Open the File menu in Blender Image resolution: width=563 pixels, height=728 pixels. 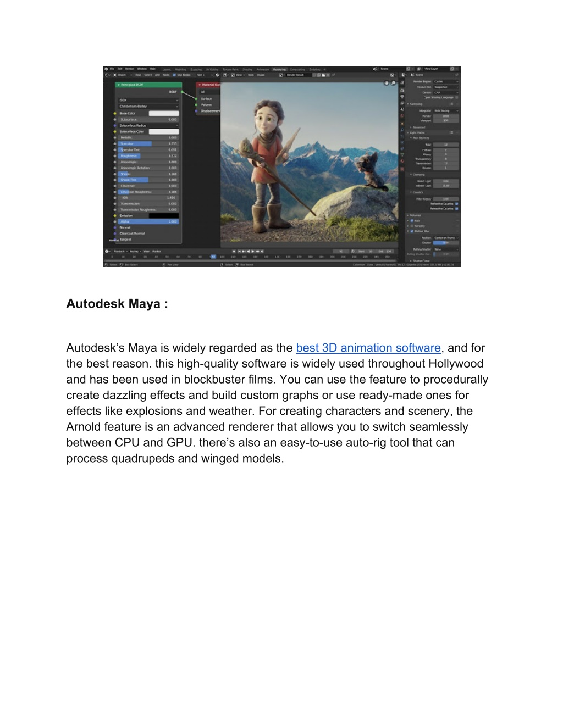pos(112,69)
